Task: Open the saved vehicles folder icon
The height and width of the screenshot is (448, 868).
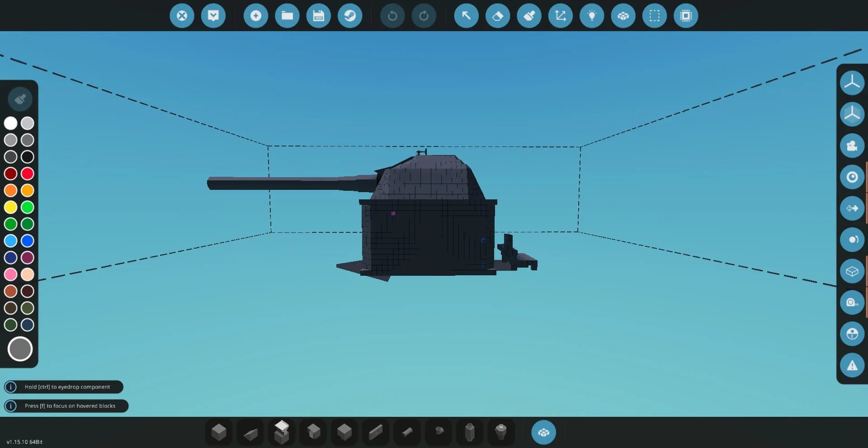Action: 287,16
